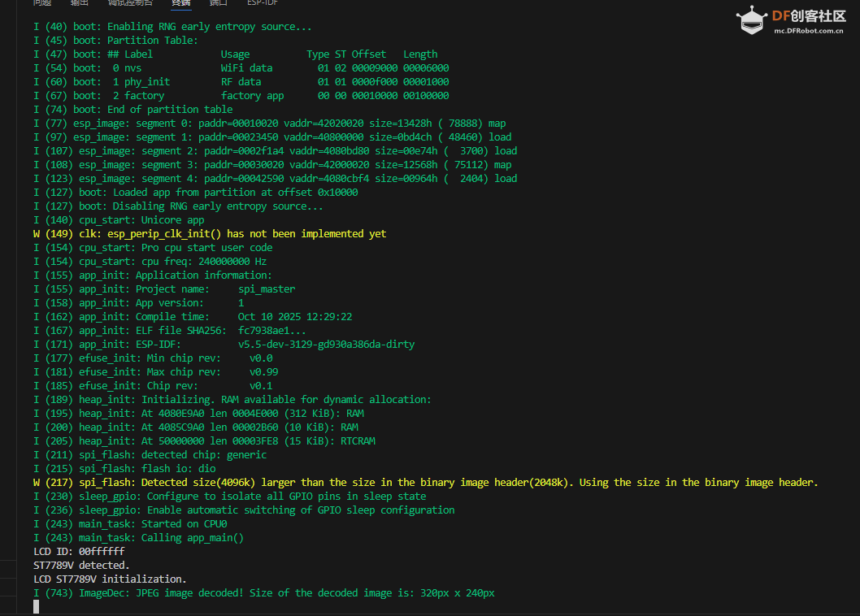Click the 'Partition Table:' boot log line
This screenshot has width=860, height=616.
click(115, 41)
